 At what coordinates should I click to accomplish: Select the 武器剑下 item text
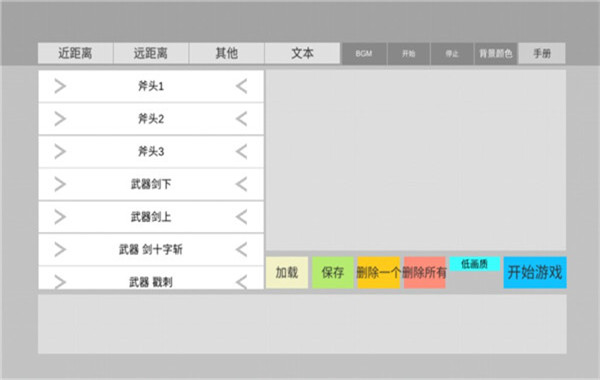pos(151,184)
